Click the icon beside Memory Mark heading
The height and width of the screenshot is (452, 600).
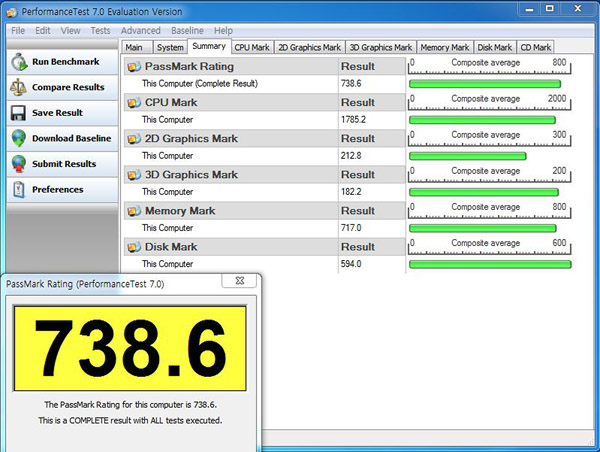(x=134, y=211)
